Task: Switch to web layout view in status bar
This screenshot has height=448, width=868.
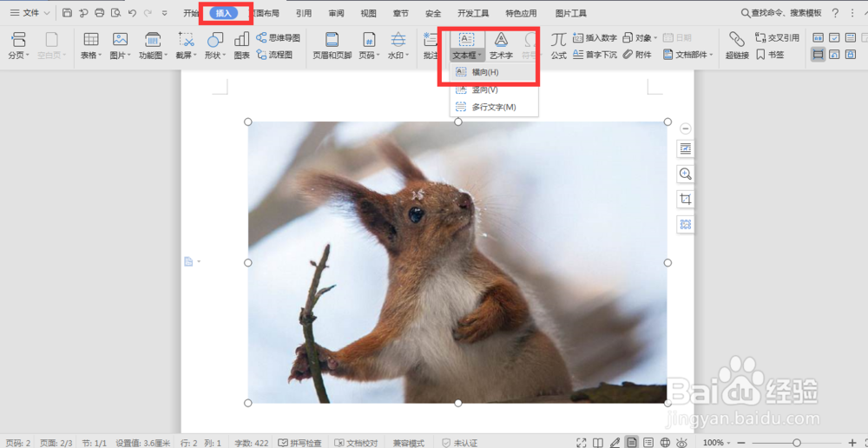Action: 666,443
